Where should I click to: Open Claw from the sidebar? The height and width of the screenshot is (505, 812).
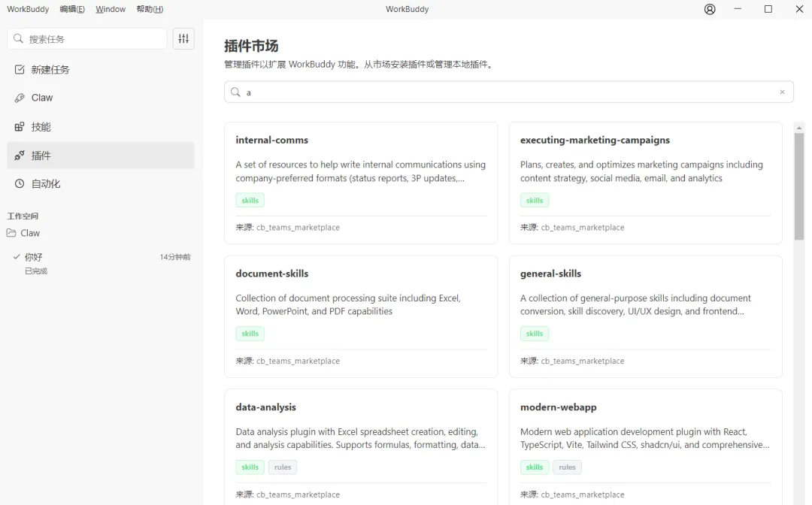42,98
